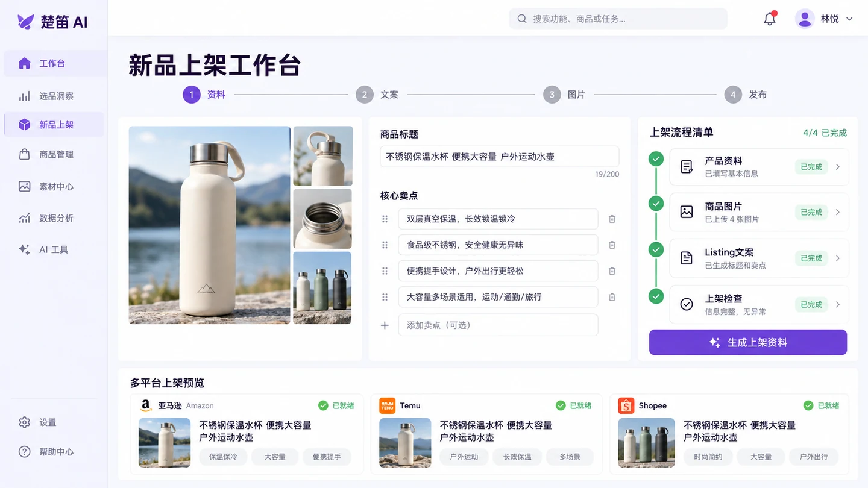This screenshot has width=868, height=488.
Task: Click the AI 工具 sparkle icon
Action: pyautogui.click(x=24, y=249)
